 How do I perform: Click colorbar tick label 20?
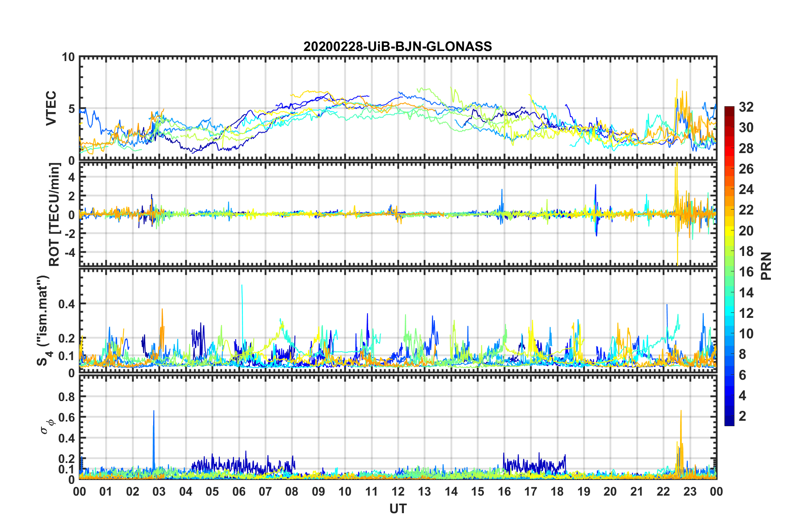coord(746,231)
